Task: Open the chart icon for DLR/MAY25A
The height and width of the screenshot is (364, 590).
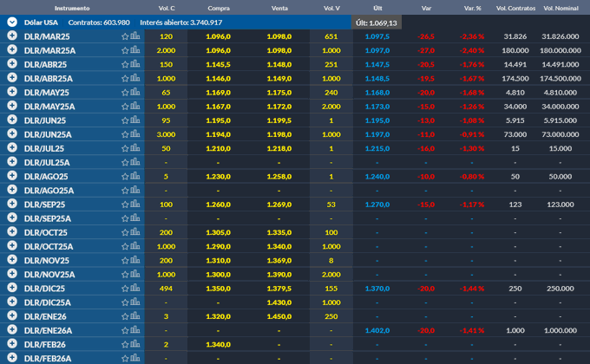Action: point(135,106)
